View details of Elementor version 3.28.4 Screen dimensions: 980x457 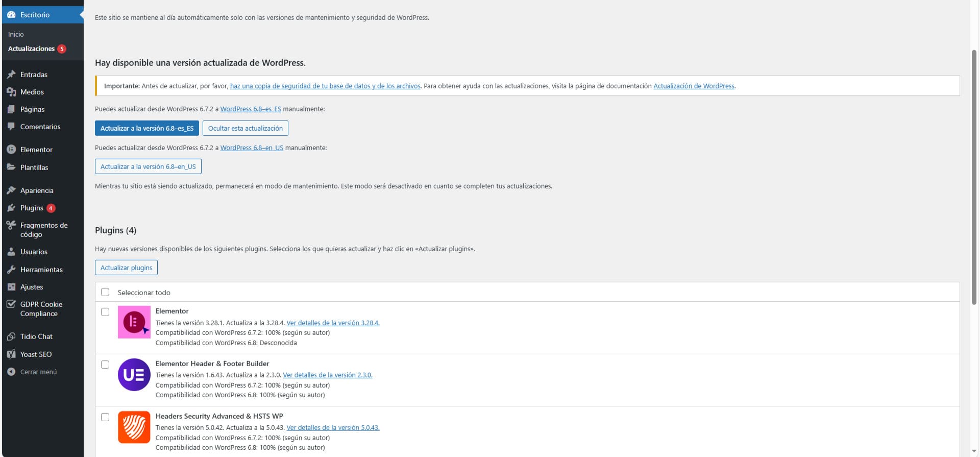click(333, 323)
